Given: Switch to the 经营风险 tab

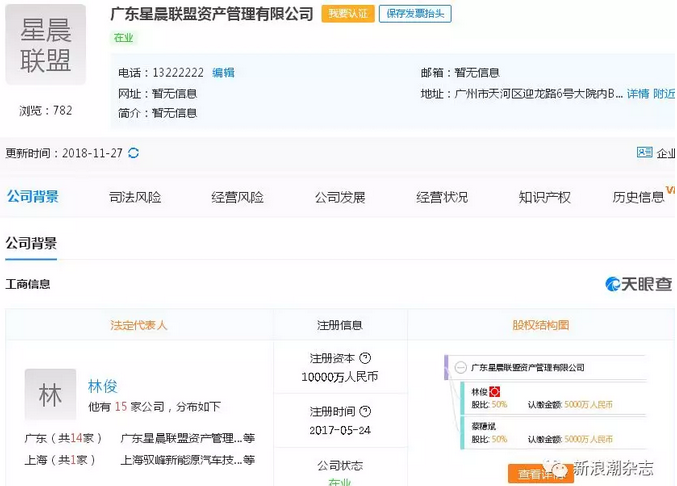Looking at the screenshot, I should click(x=237, y=197).
